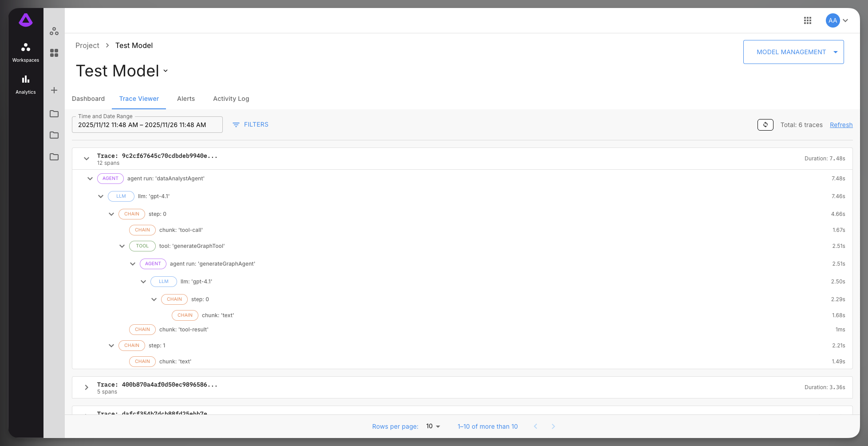868x446 pixels.
Task: Edit the Time and Date Range field
Action: click(147, 125)
